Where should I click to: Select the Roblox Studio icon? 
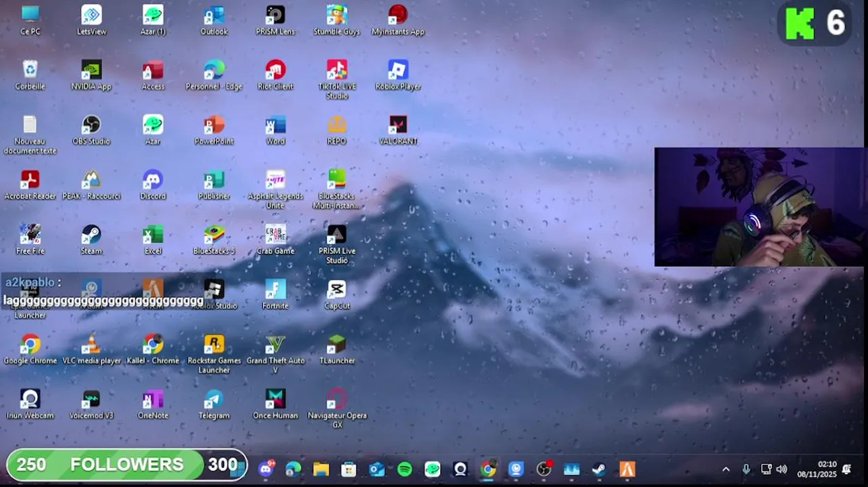point(214,294)
